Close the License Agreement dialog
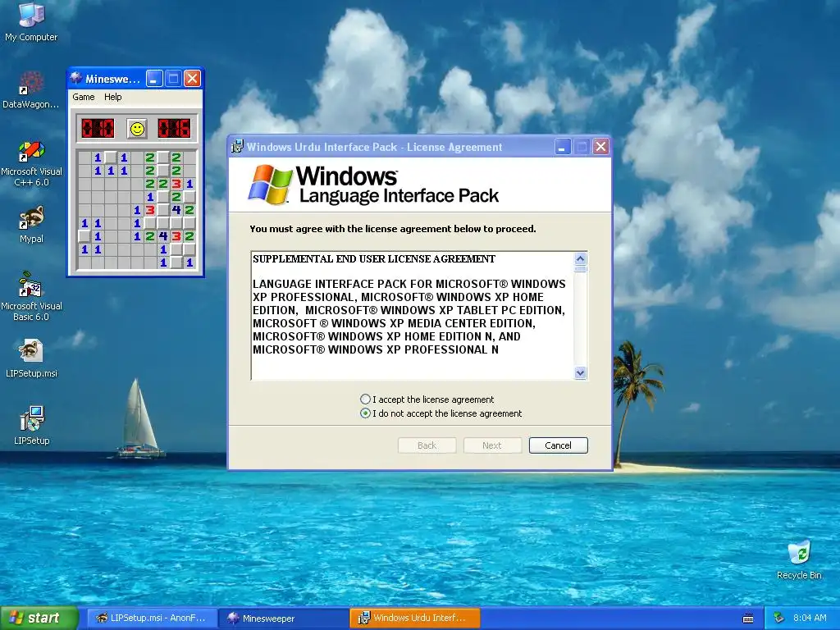Image resolution: width=840 pixels, height=630 pixels. tap(601, 147)
